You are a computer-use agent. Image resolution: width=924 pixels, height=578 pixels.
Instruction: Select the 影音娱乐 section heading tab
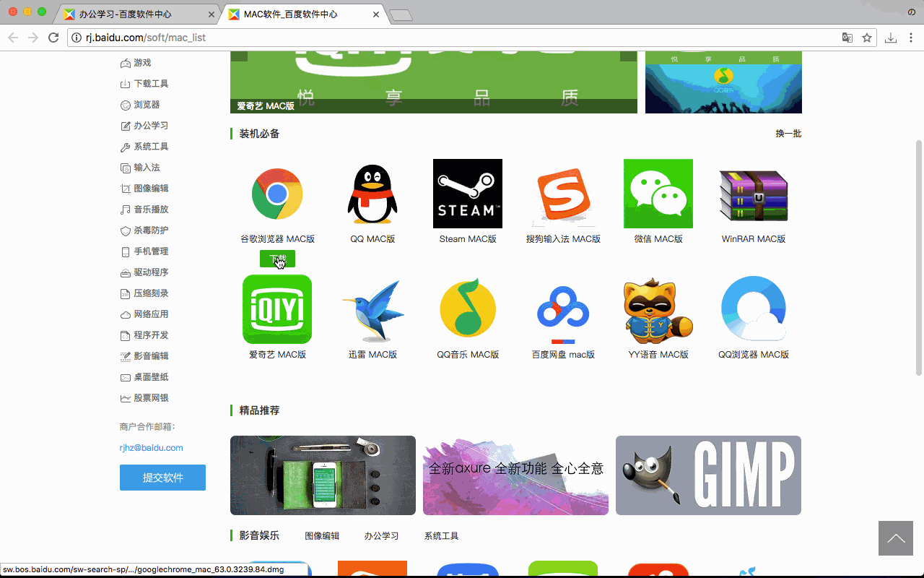click(259, 535)
